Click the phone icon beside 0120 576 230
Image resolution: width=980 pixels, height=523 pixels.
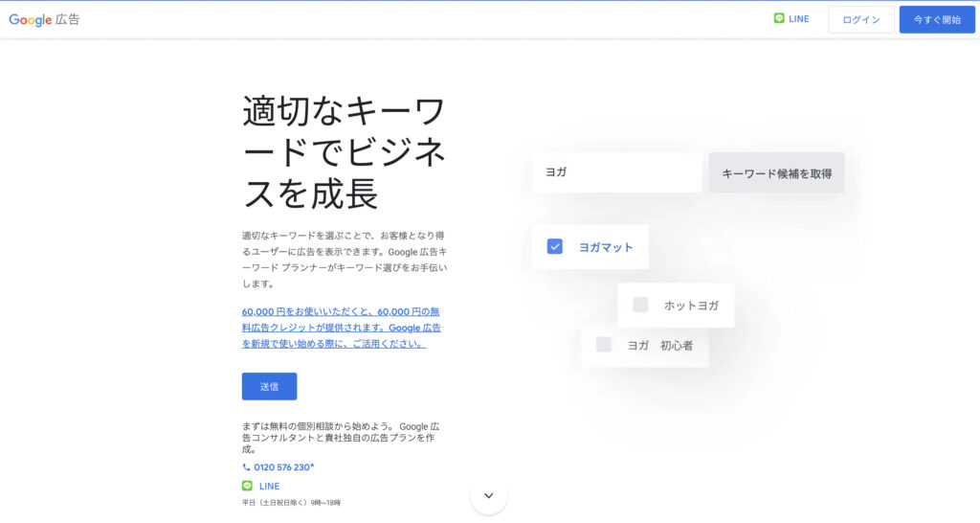point(246,467)
